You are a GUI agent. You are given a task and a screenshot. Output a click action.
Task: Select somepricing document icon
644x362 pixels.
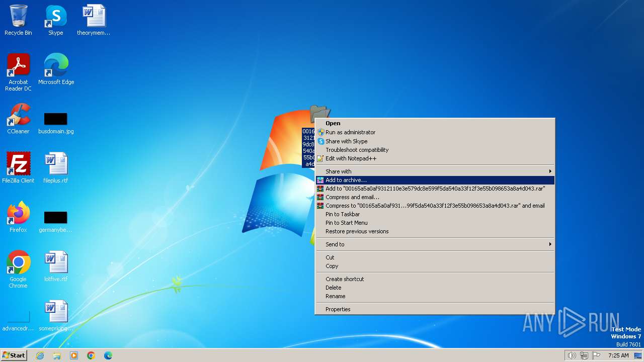click(56, 315)
